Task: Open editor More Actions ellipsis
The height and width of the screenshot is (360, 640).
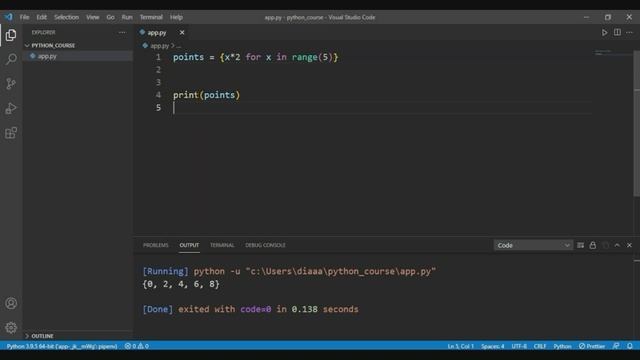Action: pyautogui.click(x=629, y=32)
